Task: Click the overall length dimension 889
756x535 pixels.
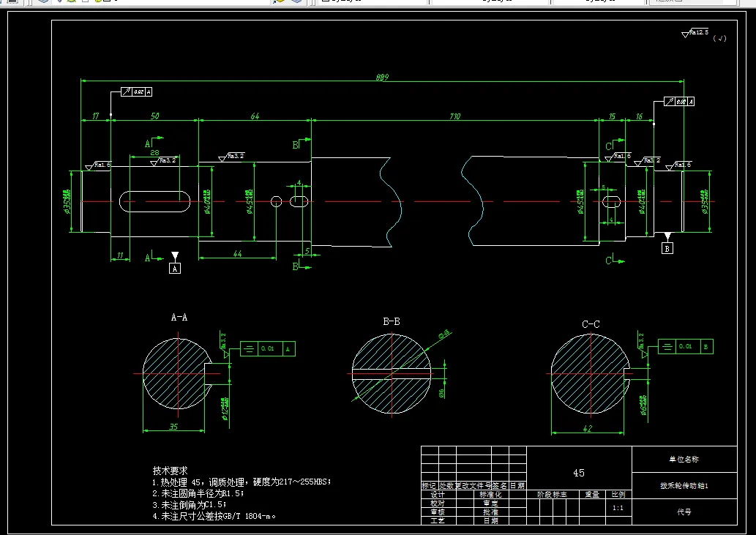Action: point(382,77)
